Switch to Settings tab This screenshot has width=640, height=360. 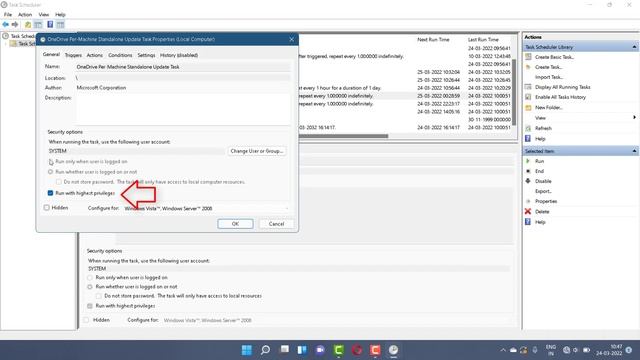coord(146,55)
